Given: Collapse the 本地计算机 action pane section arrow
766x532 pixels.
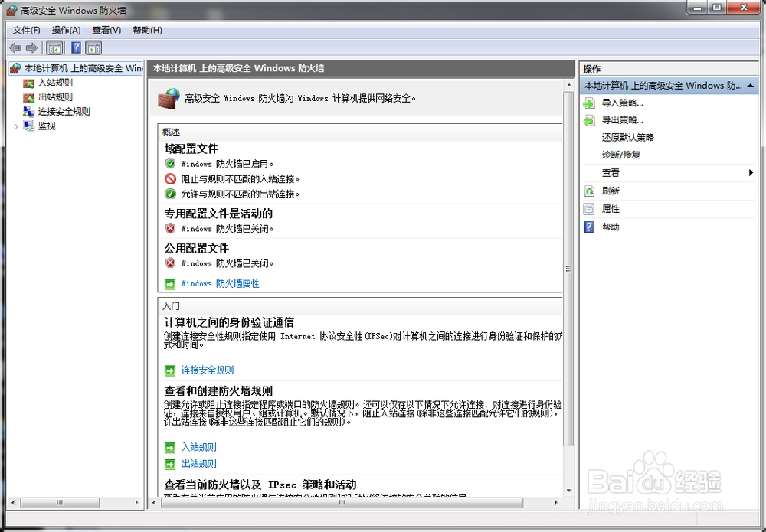Looking at the screenshot, I should [751, 86].
